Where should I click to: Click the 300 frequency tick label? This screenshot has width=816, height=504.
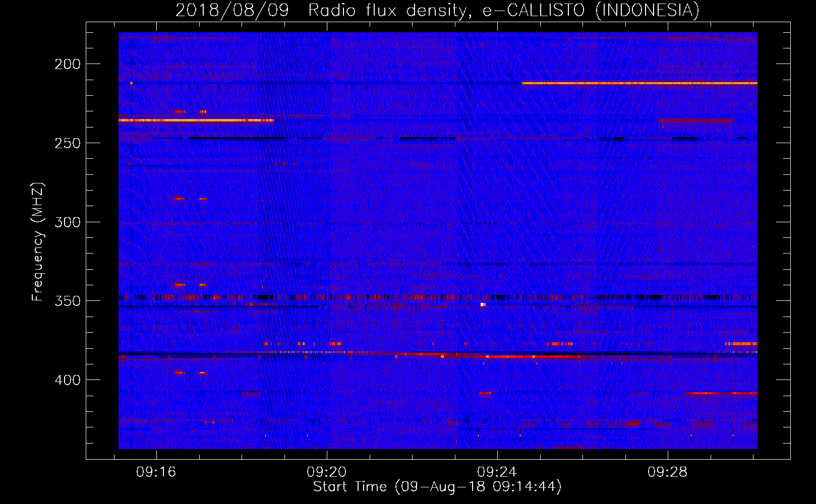click(68, 222)
